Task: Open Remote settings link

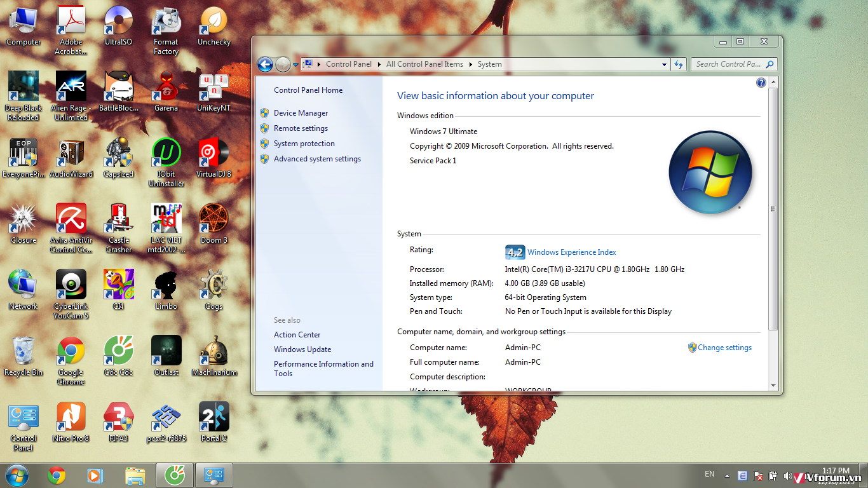Action: click(x=301, y=128)
